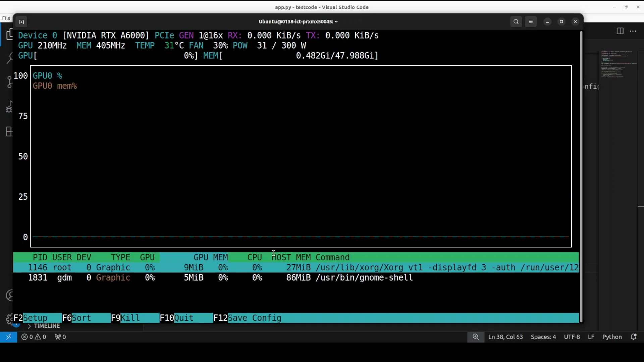Open the terminal hamburger menu

(x=531, y=21)
